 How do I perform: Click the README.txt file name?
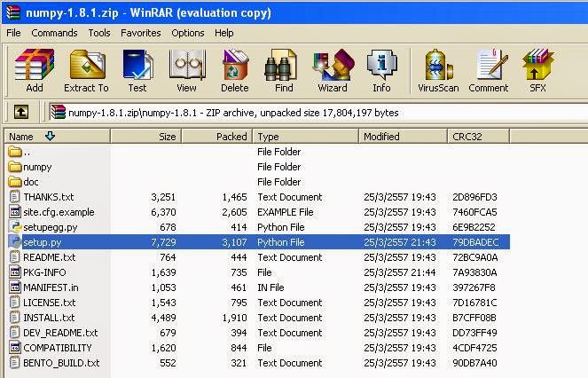tap(50, 257)
